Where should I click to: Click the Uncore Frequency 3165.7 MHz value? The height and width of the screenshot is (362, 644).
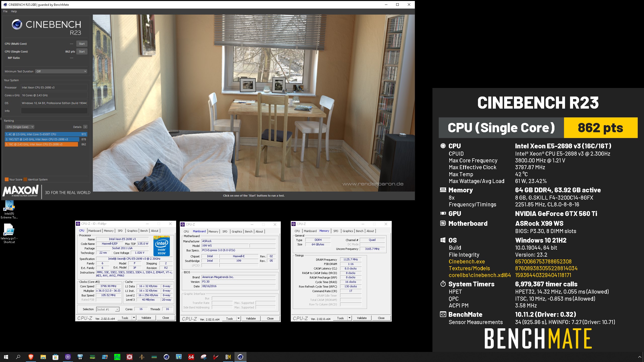pos(372,249)
